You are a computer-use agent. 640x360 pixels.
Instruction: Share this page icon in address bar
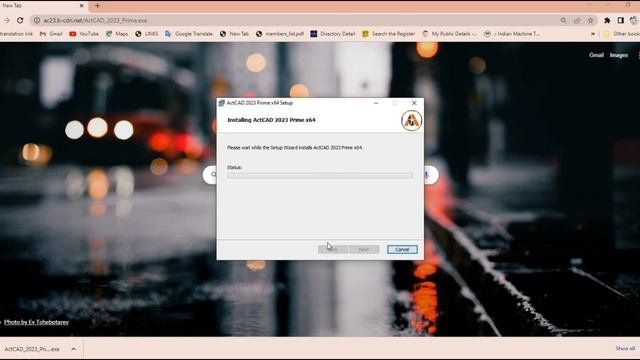(577, 20)
